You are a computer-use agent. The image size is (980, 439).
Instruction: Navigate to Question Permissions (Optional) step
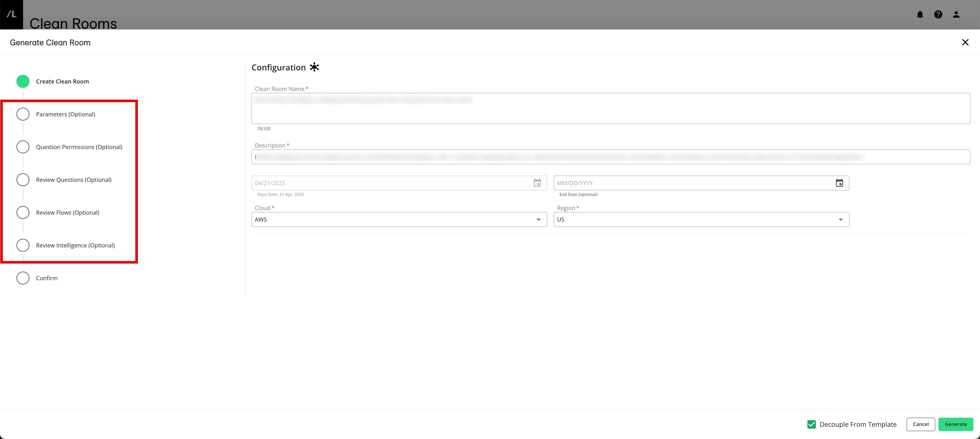[23, 147]
